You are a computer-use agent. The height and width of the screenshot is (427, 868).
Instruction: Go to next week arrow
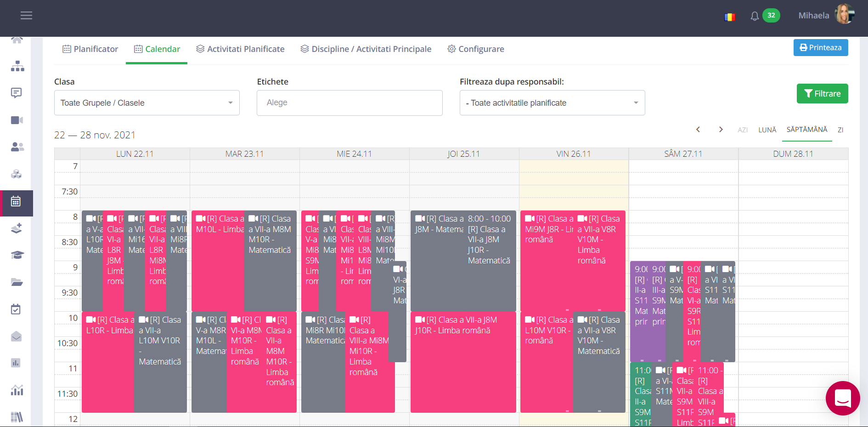721,130
